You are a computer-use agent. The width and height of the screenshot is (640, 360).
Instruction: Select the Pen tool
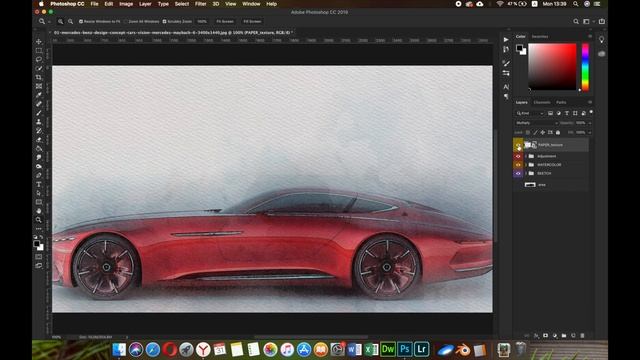pyautogui.click(x=39, y=176)
